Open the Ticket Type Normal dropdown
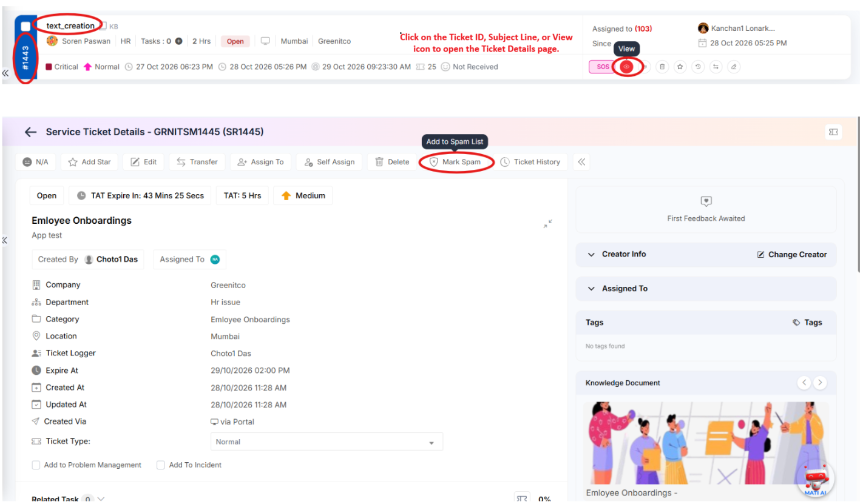The height and width of the screenshot is (504, 860). (x=327, y=442)
